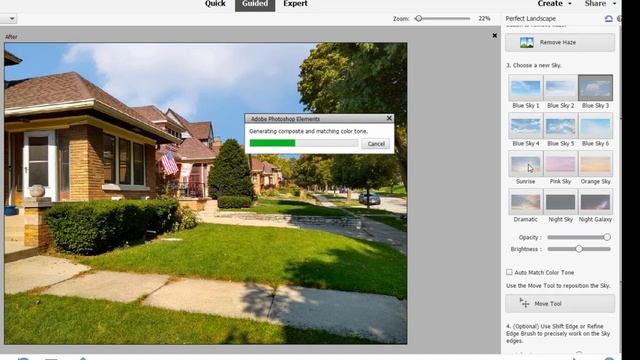The width and height of the screenshot is (640, 360).
Task: Apply the Blue Sky 6 thumbnail
Action: click(x=595, y=126)
